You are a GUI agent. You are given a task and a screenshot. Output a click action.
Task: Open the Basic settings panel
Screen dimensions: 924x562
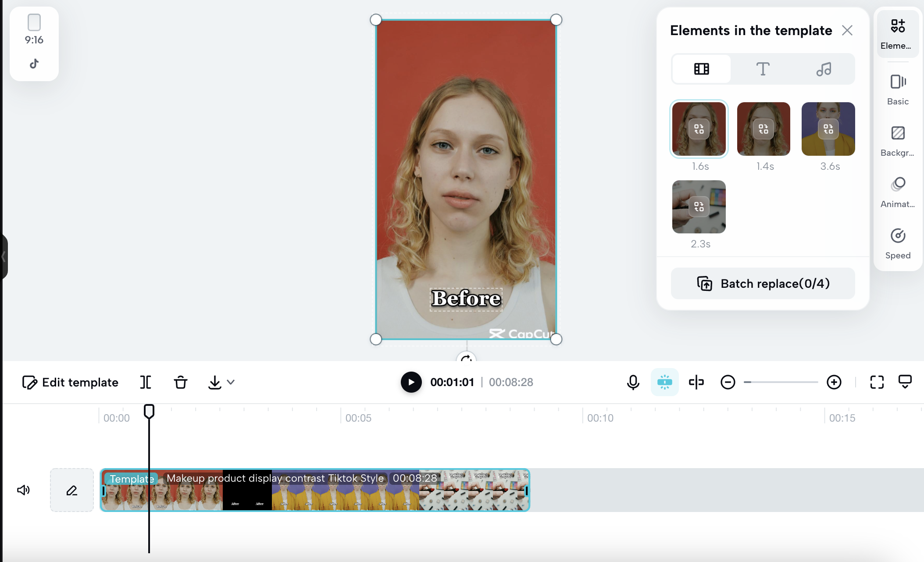(x=898, y=89)
